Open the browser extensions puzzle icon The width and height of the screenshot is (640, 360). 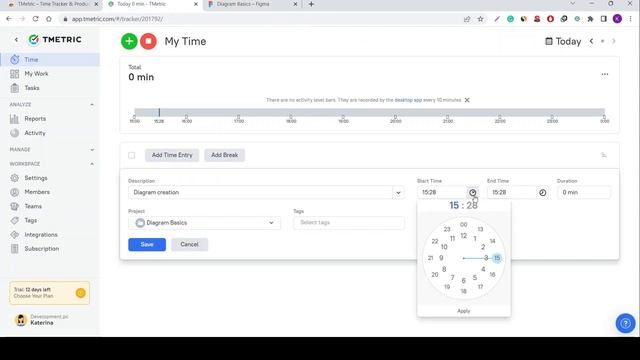590,19
